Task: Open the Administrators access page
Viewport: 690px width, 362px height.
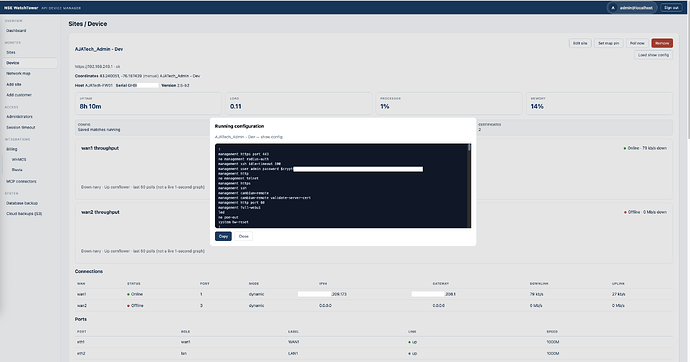Action: point(19,117)
